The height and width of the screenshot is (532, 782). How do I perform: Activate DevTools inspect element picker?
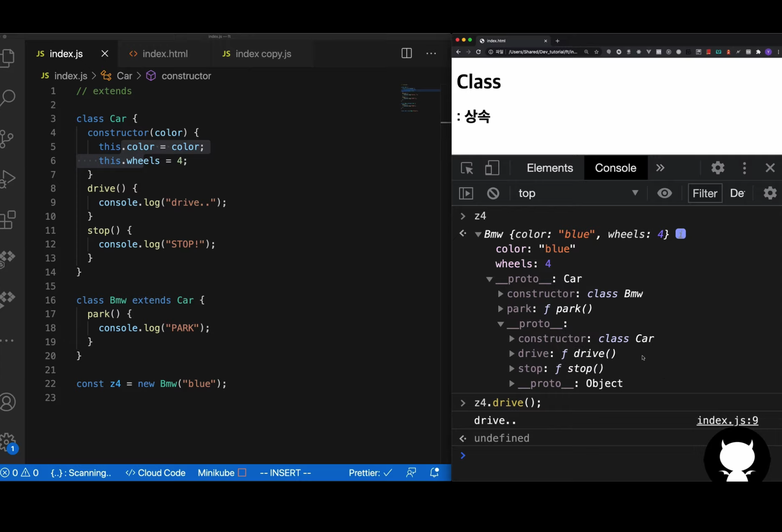tap(467, 168)
